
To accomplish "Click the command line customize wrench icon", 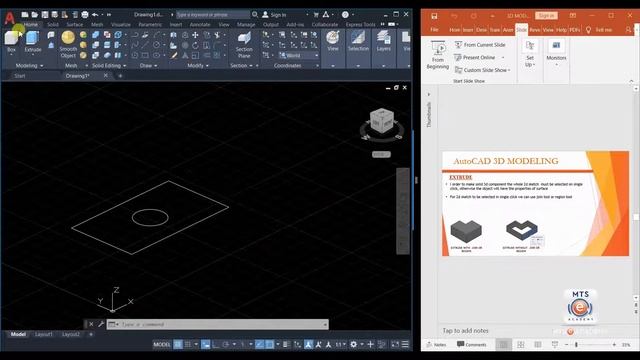I will [x=101, y=324].
